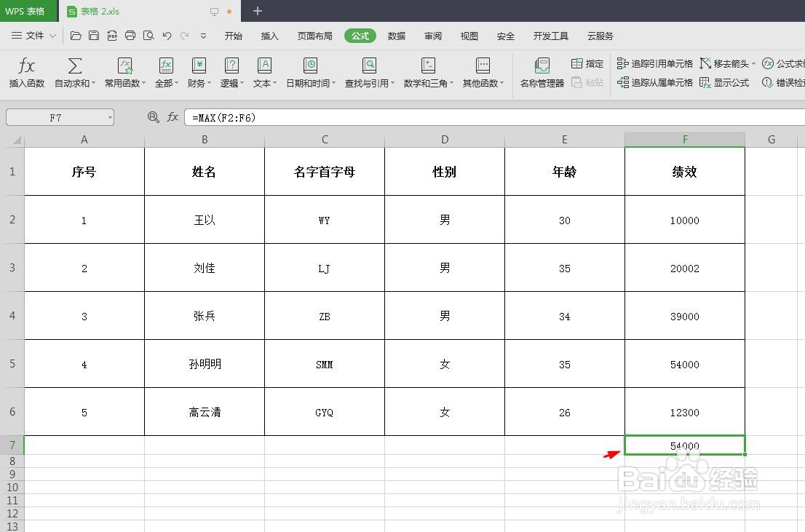Viewport: 805px width, 532px height.
Task: Click the Save icon
Action: click(94, 35)
